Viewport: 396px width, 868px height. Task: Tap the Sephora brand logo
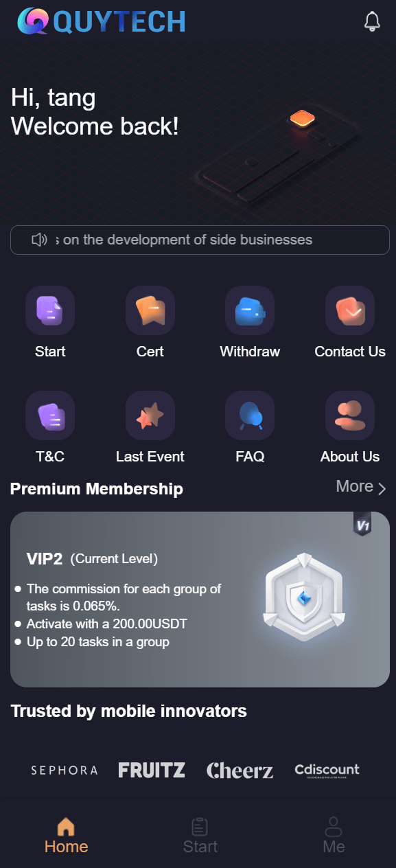65,770
